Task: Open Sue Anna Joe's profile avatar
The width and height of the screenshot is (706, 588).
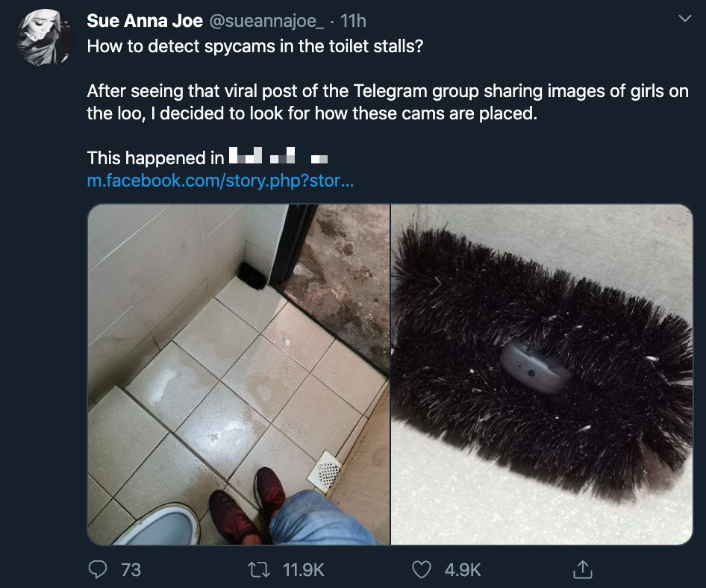Action: pyautogui.click(x=45, y=37)
